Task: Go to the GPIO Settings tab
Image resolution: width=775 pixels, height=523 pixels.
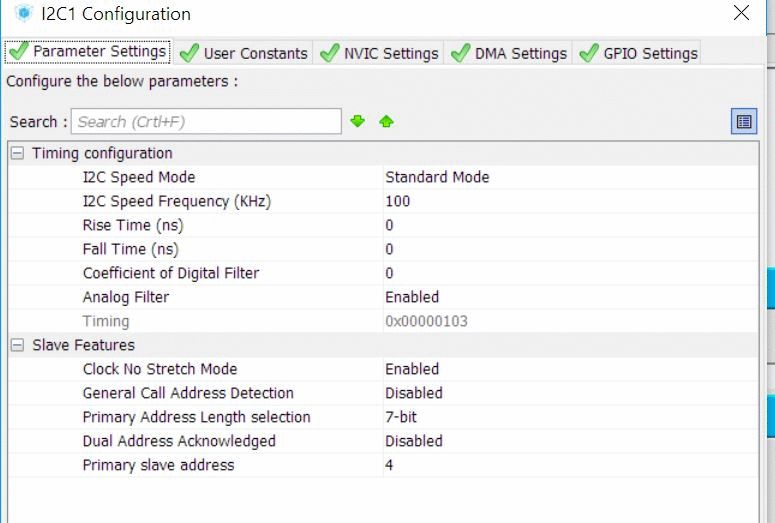Action: [x=638, y=53]
